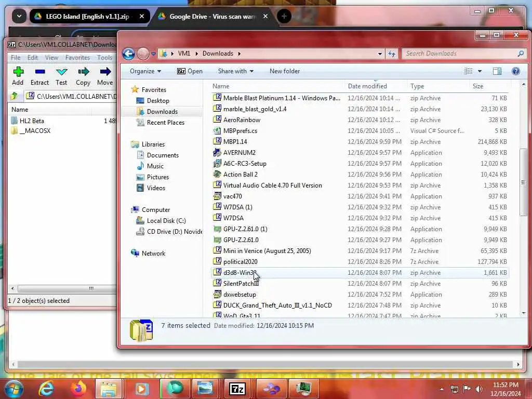The image size is (532, 399).
Task: Open Edit menu in 7-Zip
Action: (33, 58)
